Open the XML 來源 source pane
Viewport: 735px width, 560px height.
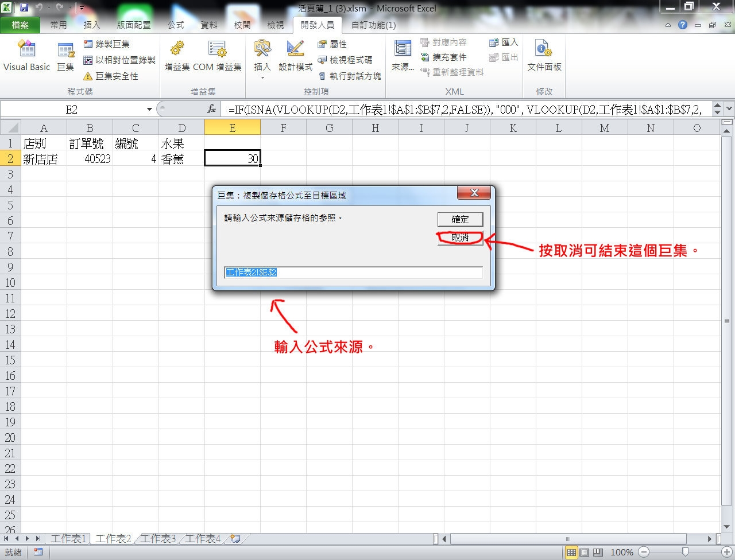(403, 56)
